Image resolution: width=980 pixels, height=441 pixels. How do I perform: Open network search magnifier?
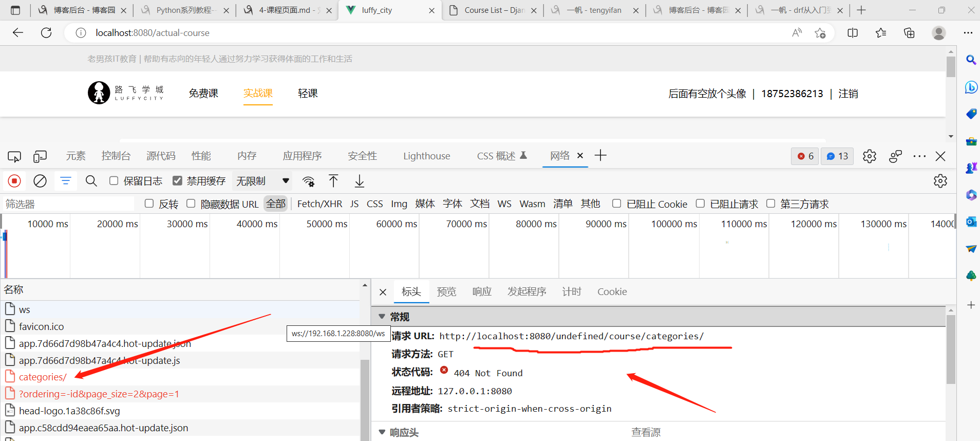tap(91, 181)
